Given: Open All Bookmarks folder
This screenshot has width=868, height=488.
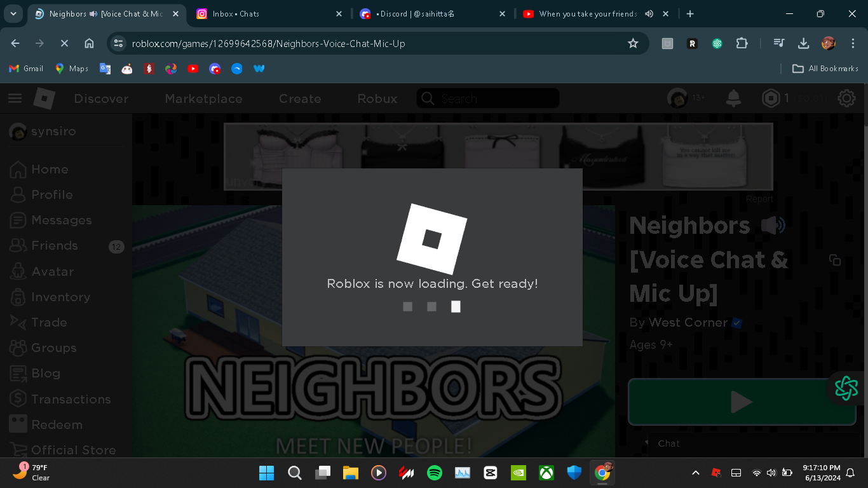Looking at the screenshot, I should click(x=825, y=69).
